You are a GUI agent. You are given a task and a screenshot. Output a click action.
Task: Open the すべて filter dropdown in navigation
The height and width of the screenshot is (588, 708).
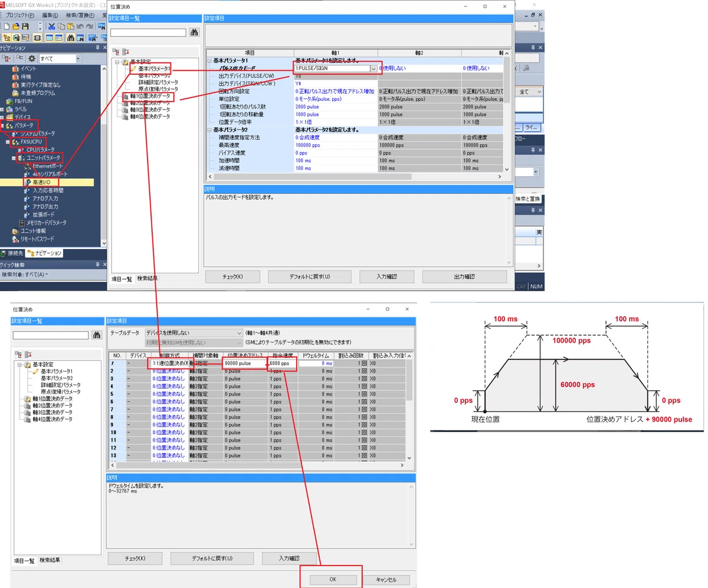coord(78,58)
